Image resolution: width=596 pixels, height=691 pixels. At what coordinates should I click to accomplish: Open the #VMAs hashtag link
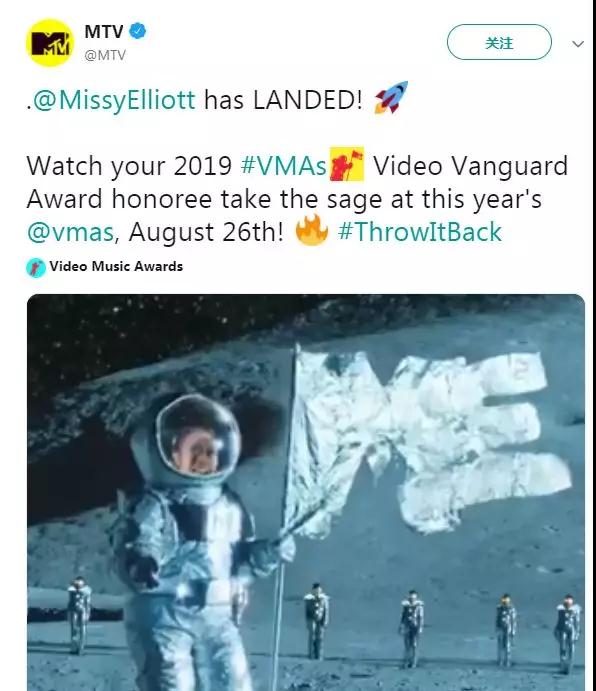284,166
